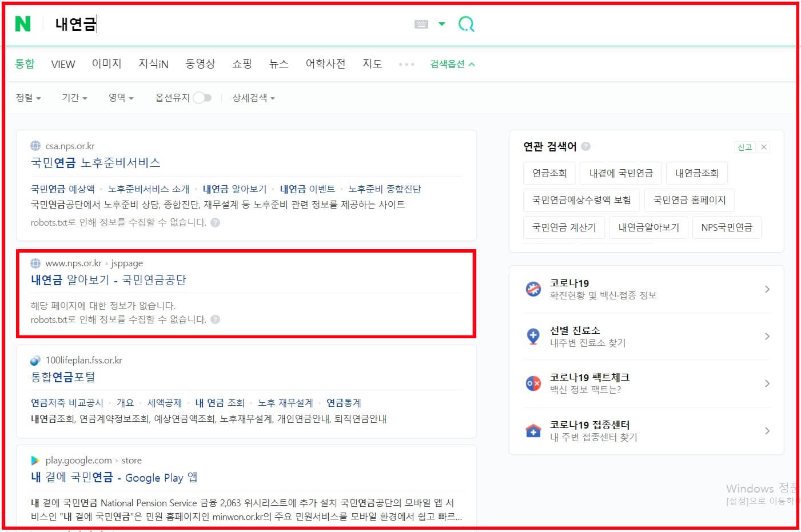Screen dimensions: 801x532
Task: Open the 노후준비 종합진단 sublink
Action: pos(384,189)
